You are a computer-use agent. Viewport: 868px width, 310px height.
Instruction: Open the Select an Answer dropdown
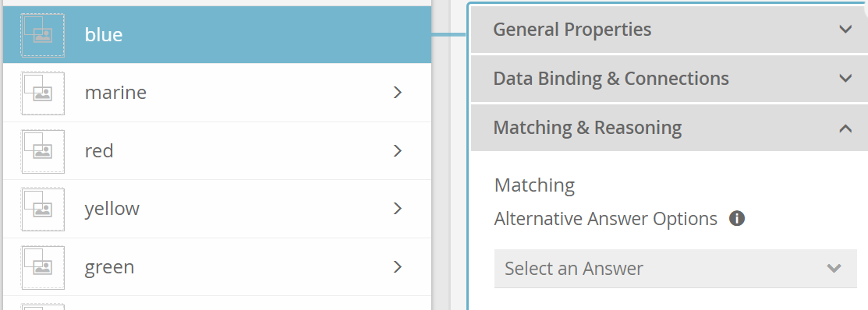[x=675, y=269]
